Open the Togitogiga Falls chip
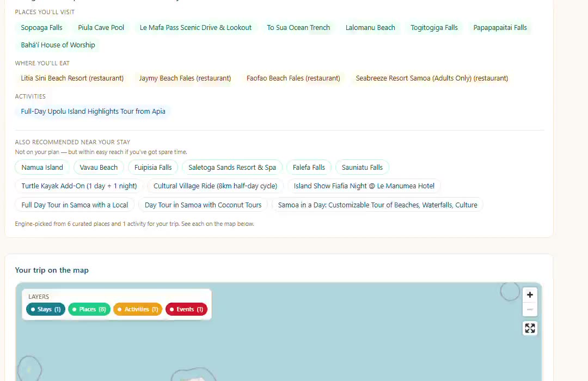This screenshot has width=588, height=381. (434, 28)
